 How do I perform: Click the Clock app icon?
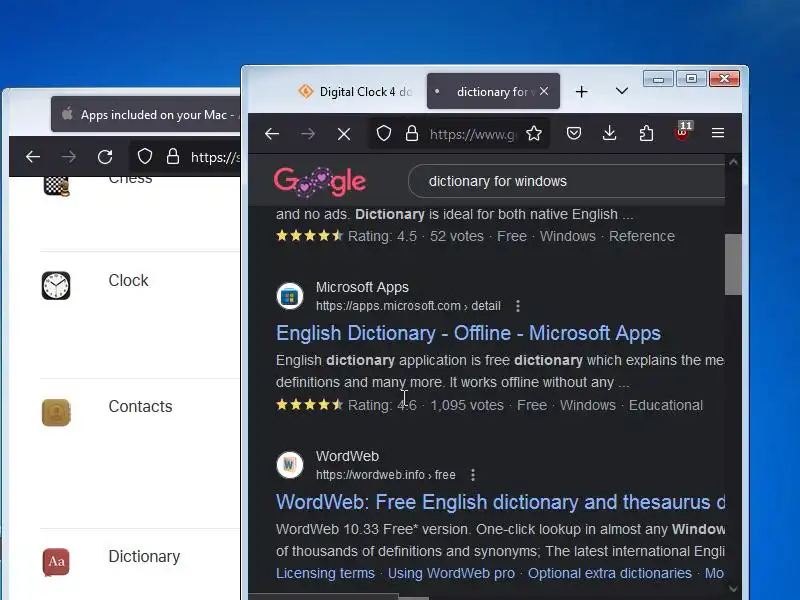[x=56, y=286]
